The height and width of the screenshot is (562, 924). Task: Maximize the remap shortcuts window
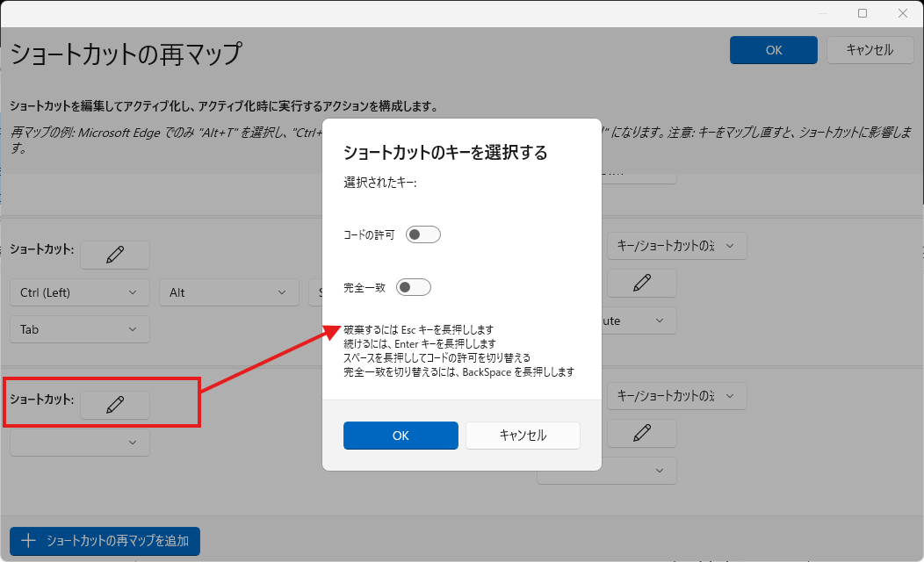click(863, 13)
